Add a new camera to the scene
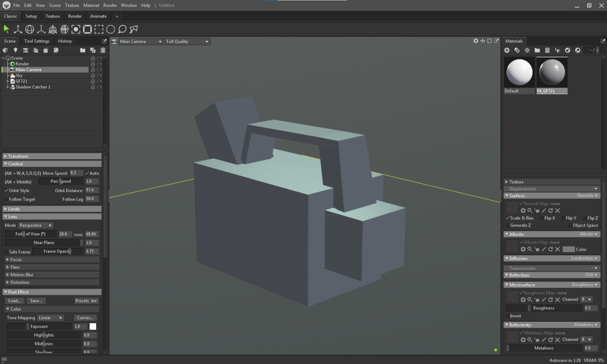 point(26,50)
